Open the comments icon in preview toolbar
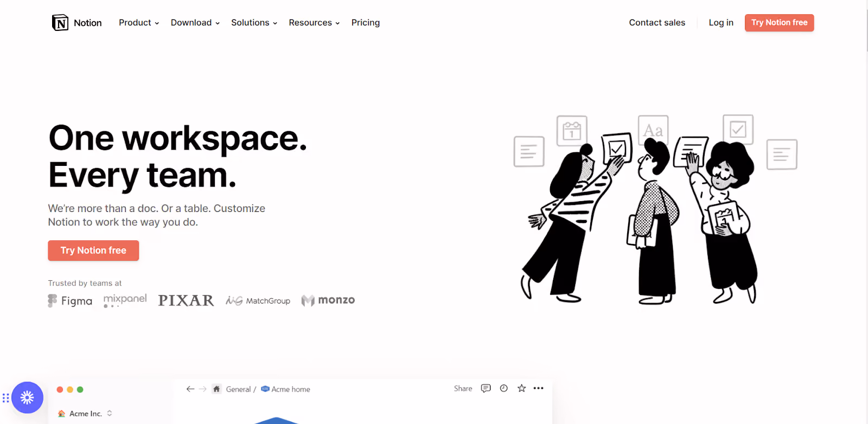The width and height of the screenshot is (868, 424). click(486, 388)
